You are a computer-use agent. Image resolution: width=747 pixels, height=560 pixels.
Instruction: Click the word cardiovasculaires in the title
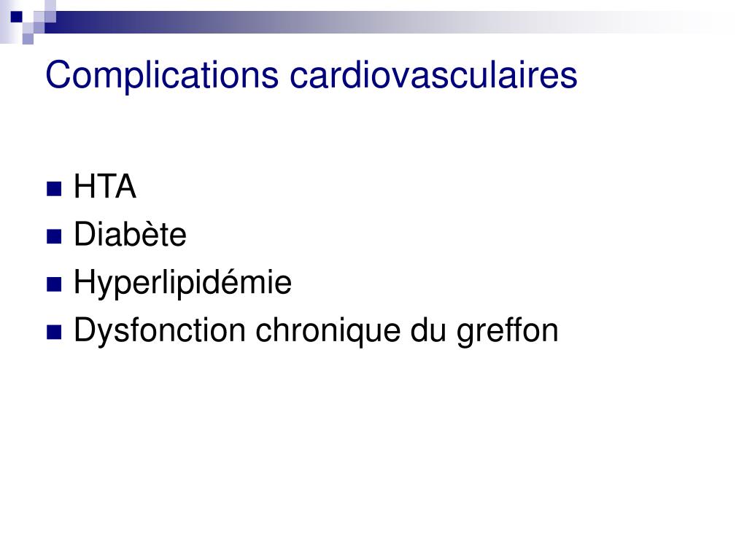433,75
